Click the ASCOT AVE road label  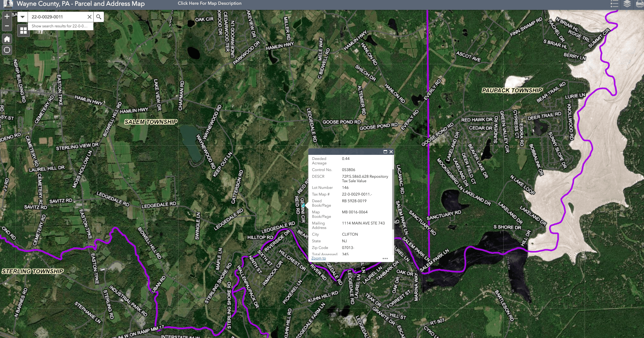468,56
